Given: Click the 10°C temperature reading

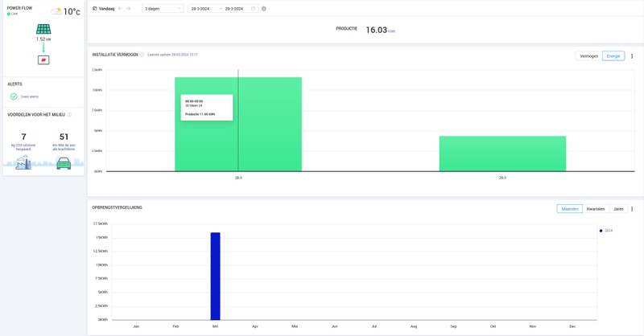Looking at the screenshot, I should click(72, 12).
